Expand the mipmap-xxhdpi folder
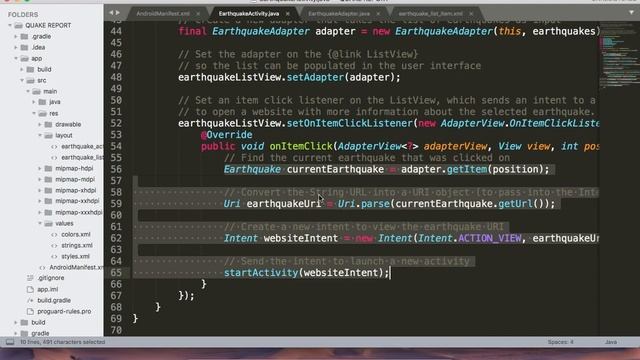This screenshot has height=360, width=640. click(x=40, y=201)
